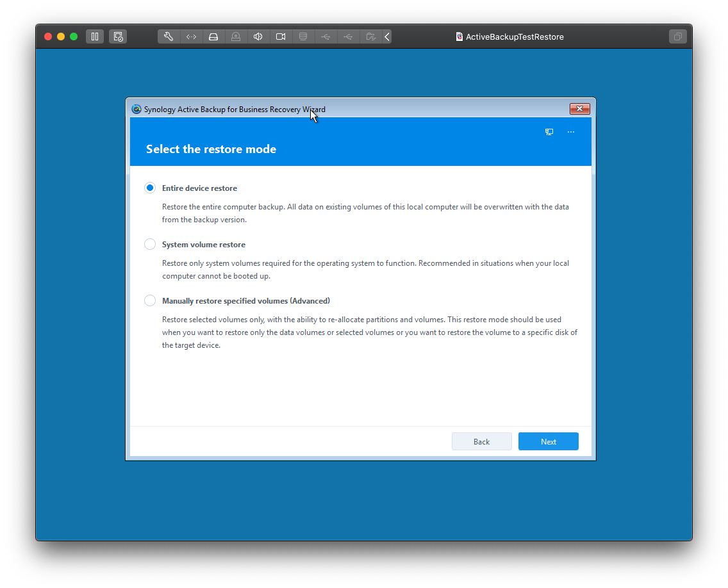Click the network adapter icon in toolbar

(191, 37)
